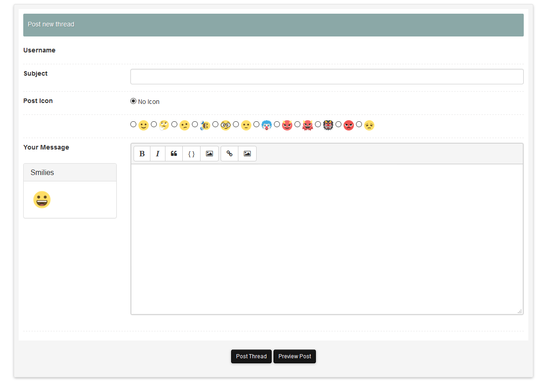Click the Post new thread header bar
This screenshot has width=547, height=392.
(x=273, y=25)
